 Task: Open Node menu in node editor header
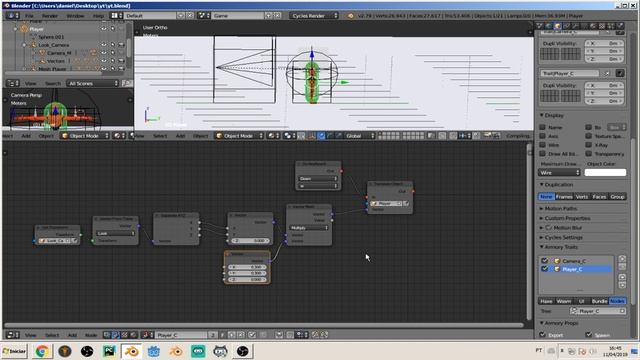91,335
